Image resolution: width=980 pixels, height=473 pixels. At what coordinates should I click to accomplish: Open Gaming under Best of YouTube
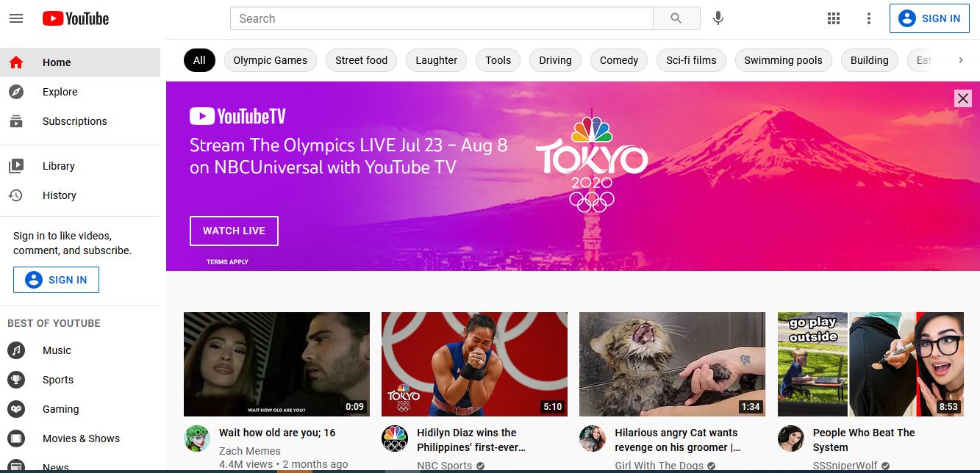(80, 409)
